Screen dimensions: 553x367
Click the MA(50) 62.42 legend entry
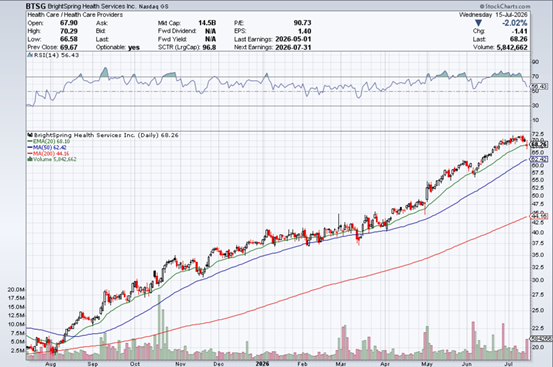click(47, 147)
